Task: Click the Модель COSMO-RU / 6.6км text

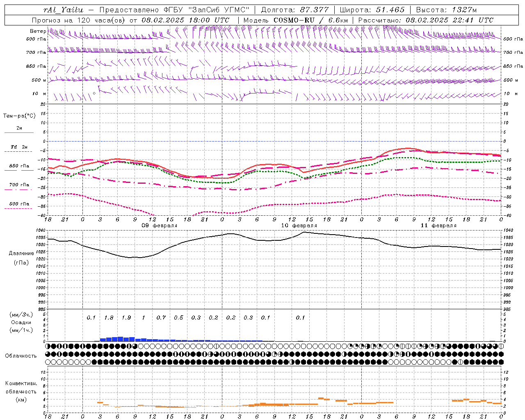Action: tap(296, 20)
